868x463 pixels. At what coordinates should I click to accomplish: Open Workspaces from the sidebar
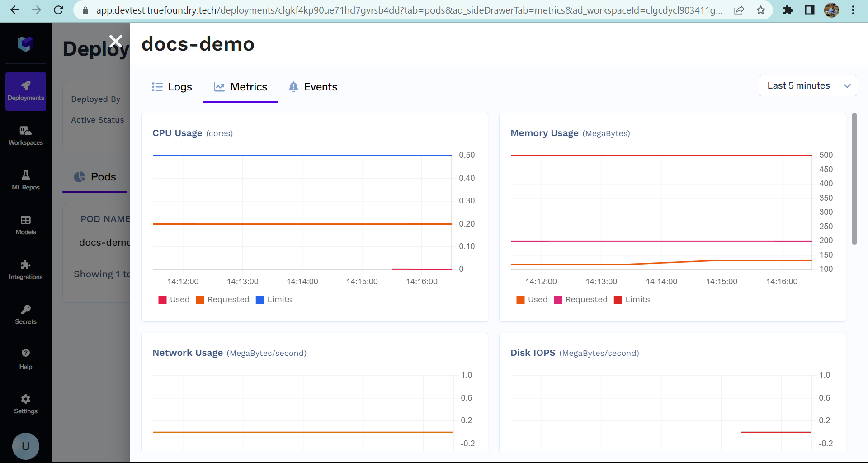(26, 136)
